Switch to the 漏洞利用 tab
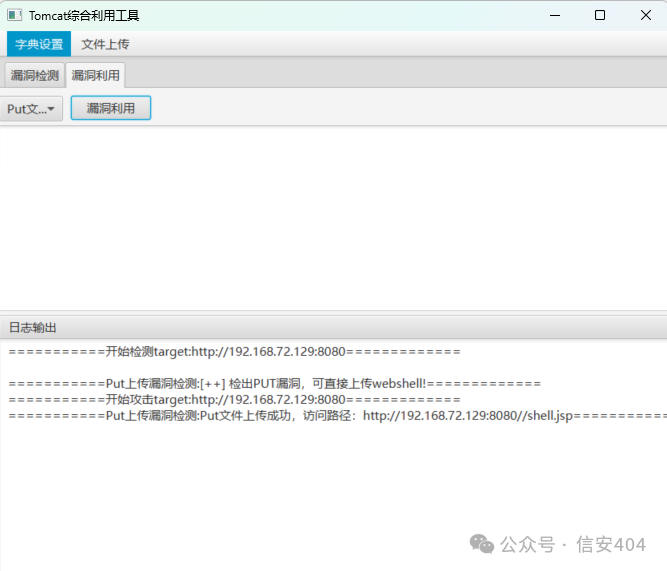 (95, 75)
